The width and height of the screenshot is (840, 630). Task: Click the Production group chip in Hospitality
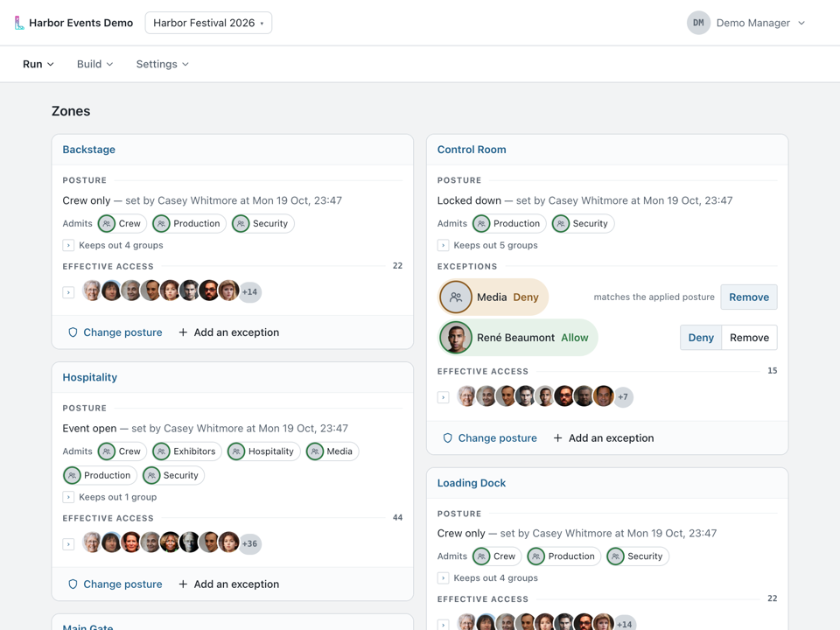[x=100, y=475]
